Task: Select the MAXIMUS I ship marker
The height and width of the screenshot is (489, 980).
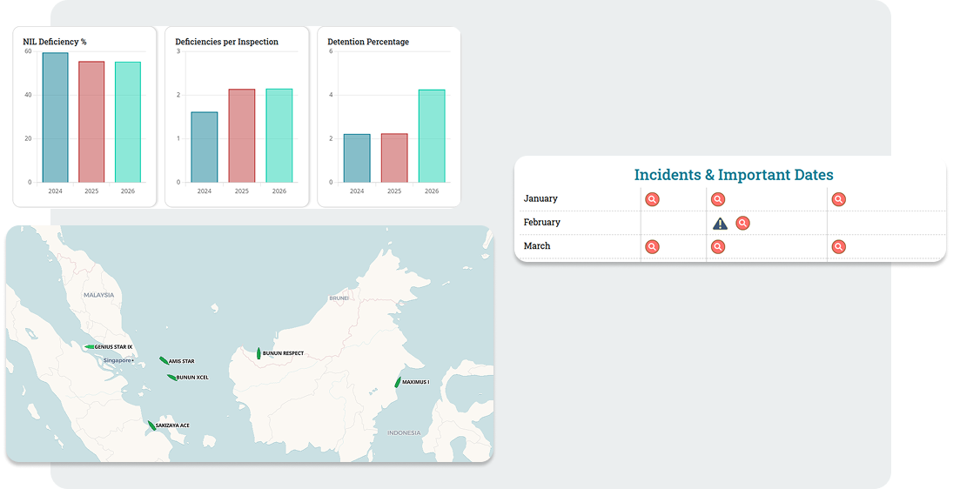Action: coord(398,382)
